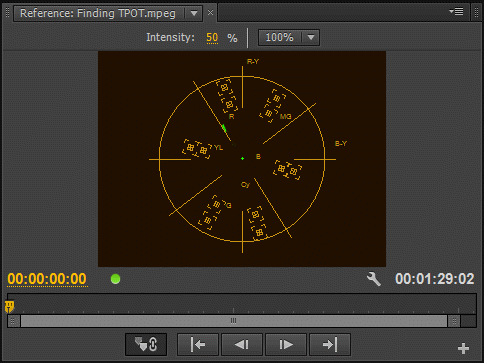Open settings with the wrench icon
The width and height of the screenshot is (484, 363).
coord(374,279)
